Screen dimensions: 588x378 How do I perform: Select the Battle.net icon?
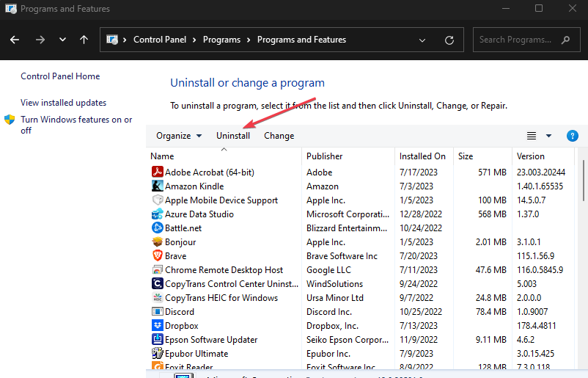157,228
